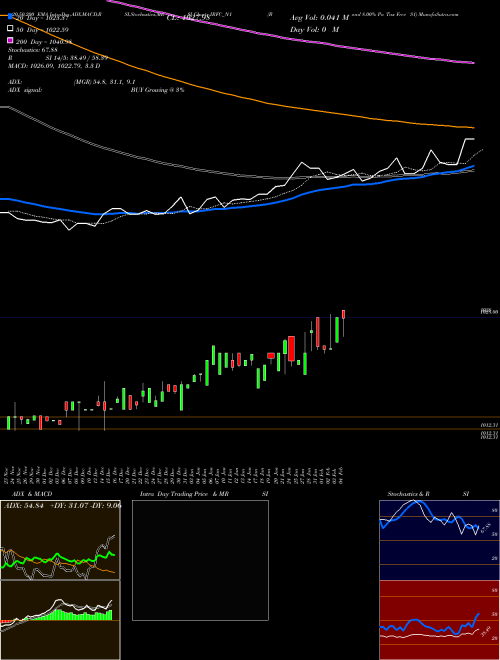Click the 1012.31 price level label

click(489, 425)
